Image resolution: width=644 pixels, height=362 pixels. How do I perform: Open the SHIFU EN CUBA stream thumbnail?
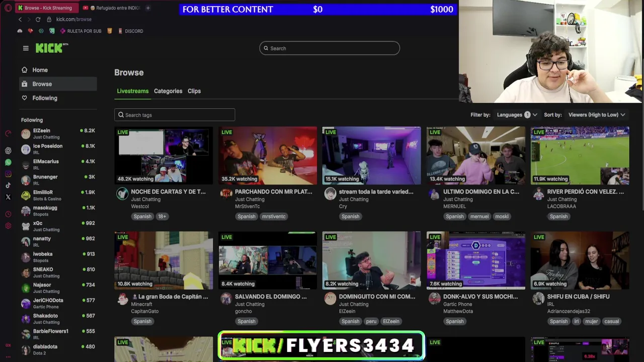[580, 260]
